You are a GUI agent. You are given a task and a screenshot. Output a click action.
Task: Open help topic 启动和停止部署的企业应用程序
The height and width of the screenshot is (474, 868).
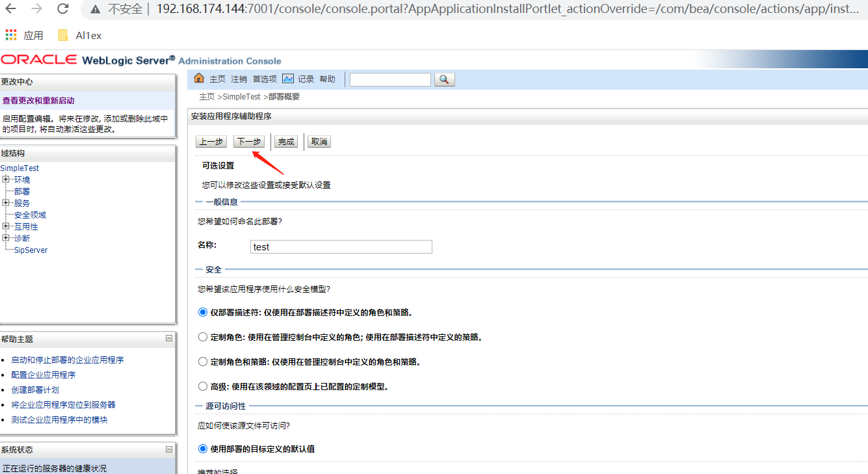(x=67, y=360)
